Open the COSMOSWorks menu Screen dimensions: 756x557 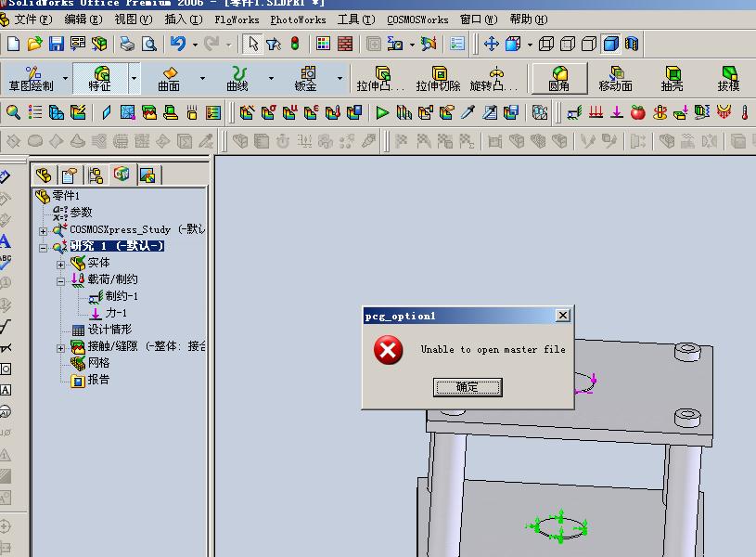(x=417, y=19)
